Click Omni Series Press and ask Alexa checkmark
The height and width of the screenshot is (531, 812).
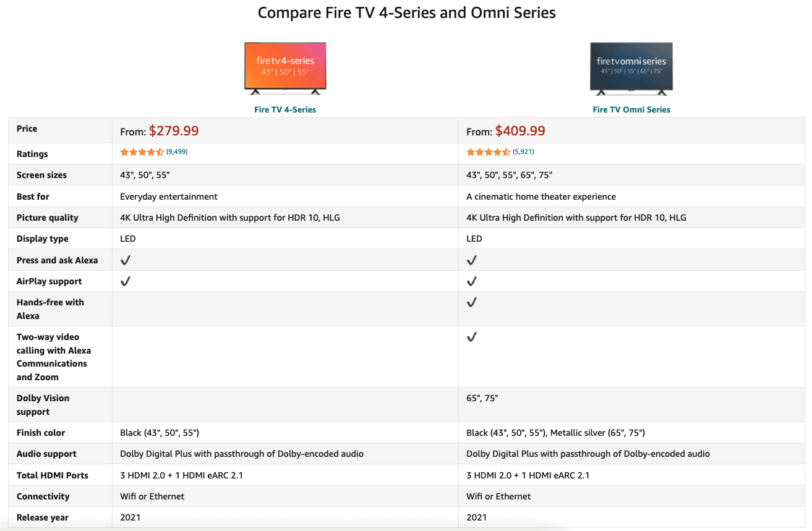(x=472, y=260)
